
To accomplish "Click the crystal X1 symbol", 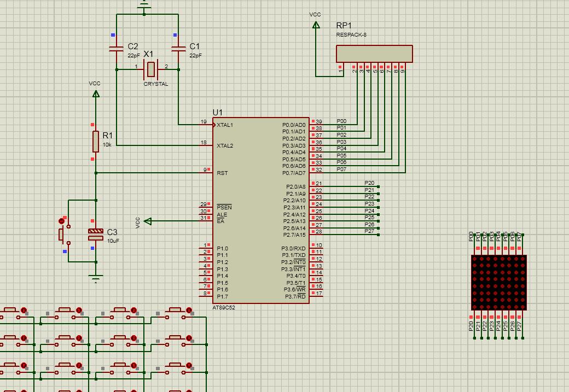I will [x=150, y=69].
